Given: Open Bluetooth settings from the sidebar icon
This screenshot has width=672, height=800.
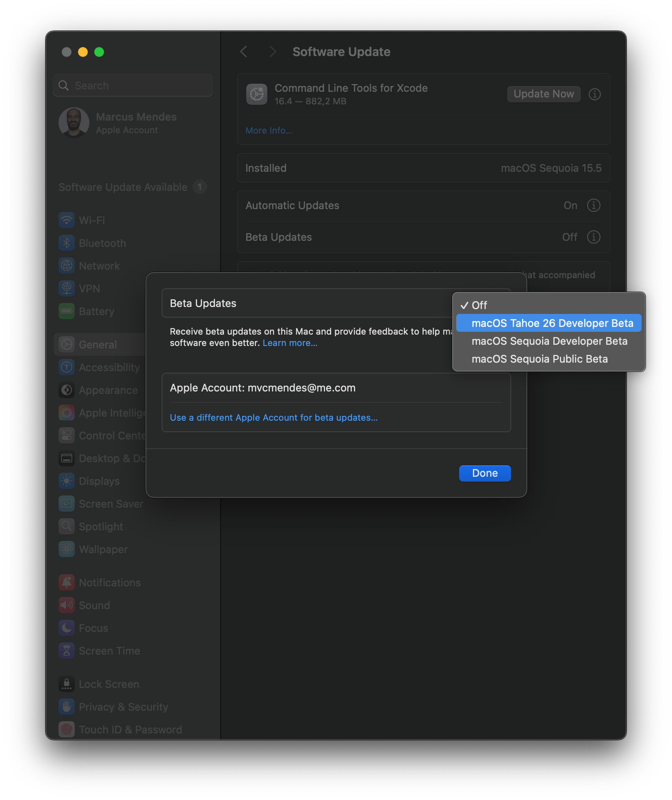Looking at the screenshot, I should point(67,243).
